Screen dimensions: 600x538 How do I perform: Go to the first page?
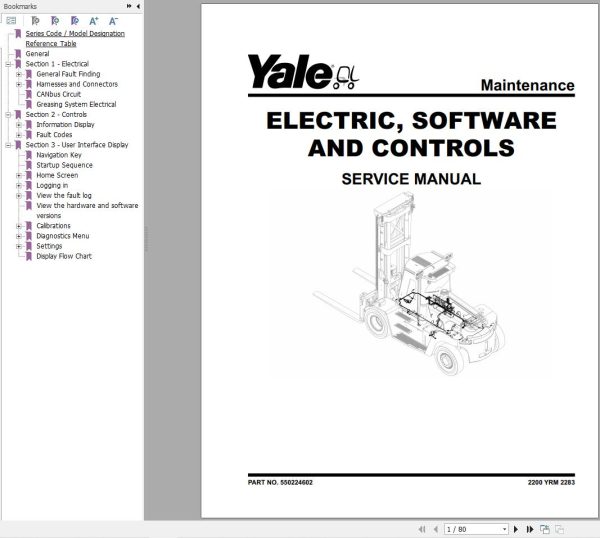422,529
